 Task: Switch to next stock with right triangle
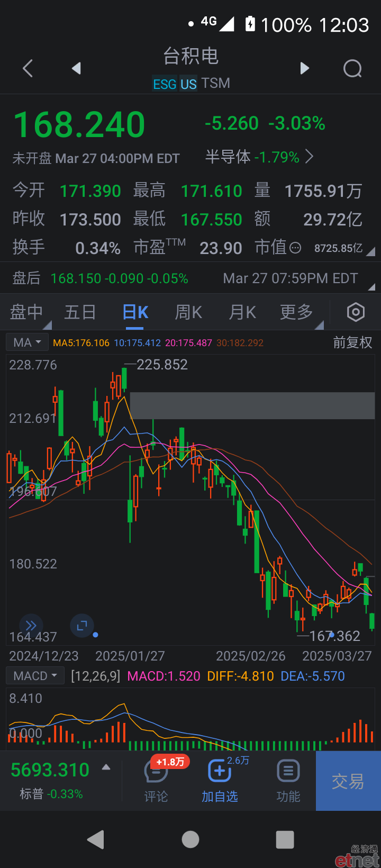[304, 68]
